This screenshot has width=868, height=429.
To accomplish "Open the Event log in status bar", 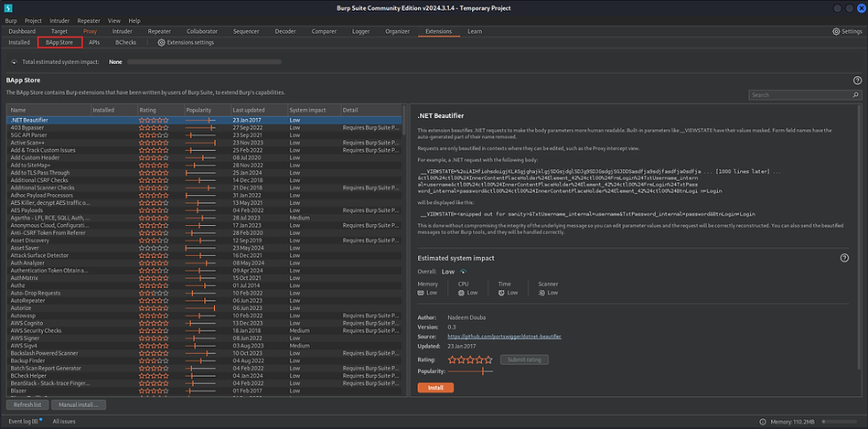I will pos(25,422).
